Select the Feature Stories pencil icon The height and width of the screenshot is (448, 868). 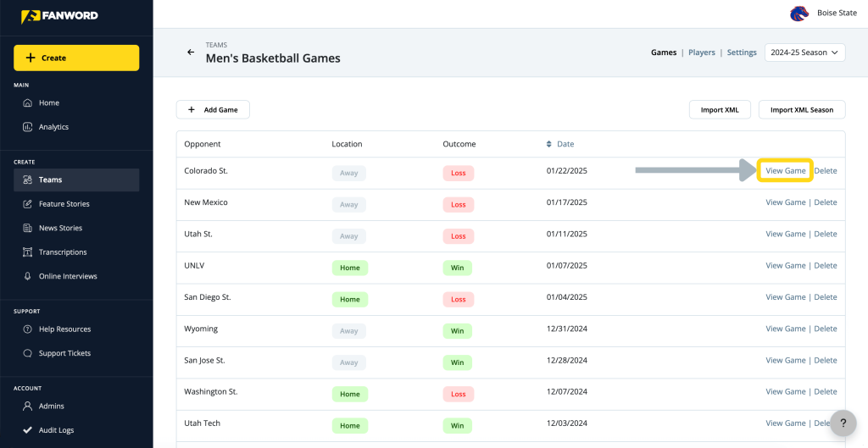click(x=27, y=204)
